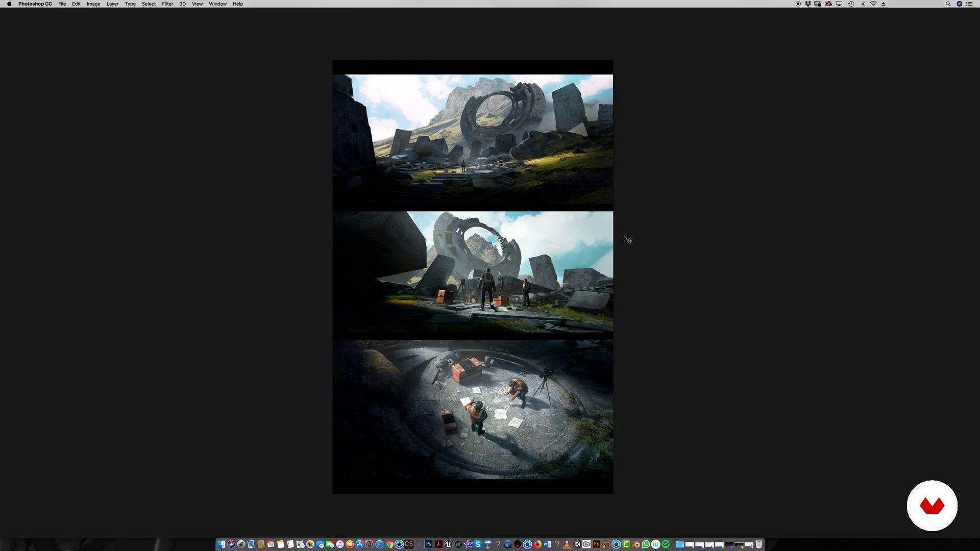This screenshot has width=980, height=551.
Task: Click the middle painting with standing figures
Action: pos(473,272)
